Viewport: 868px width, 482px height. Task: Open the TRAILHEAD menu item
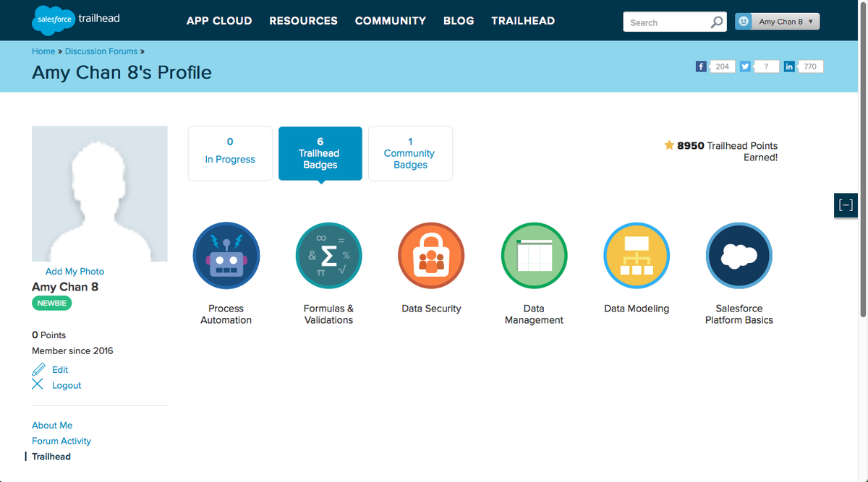pyautogui.click(x=523, y=21)
